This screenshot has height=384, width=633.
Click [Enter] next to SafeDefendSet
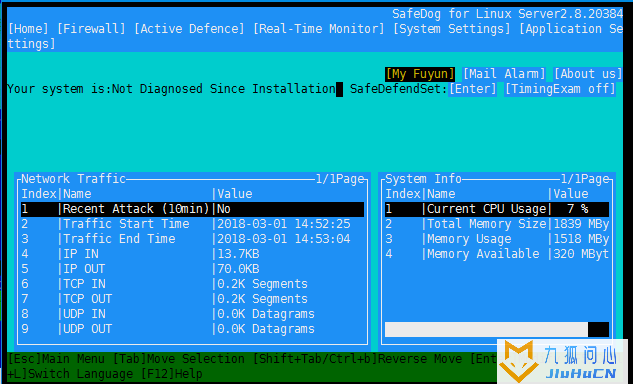473,89
